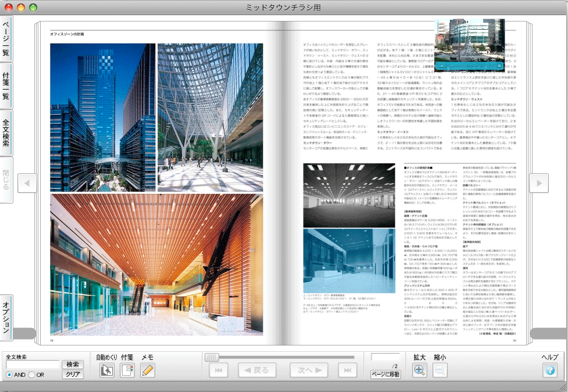Click the sticky note (付箋) icon
Screen dimensions: 568x392
pyautogui.click(x=127, y=370)
